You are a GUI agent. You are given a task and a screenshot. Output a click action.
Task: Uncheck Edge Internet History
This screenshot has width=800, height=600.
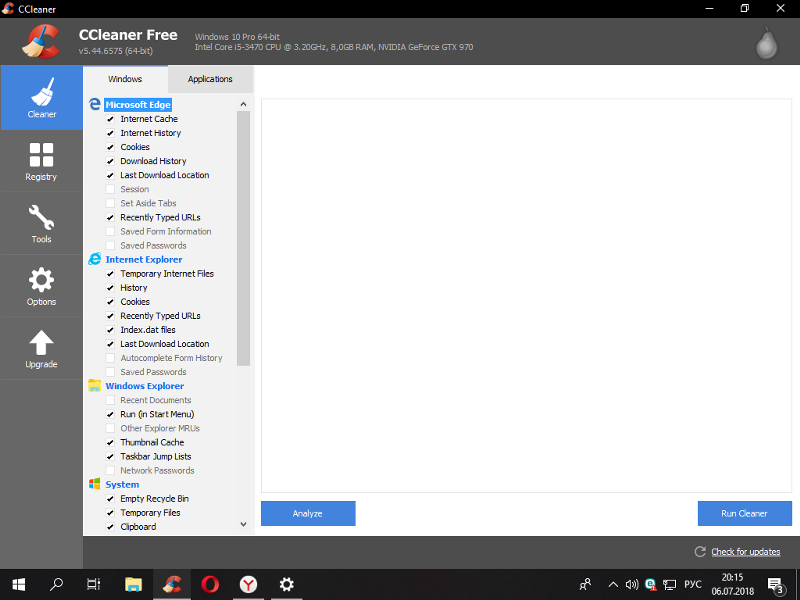pyautogui.click(x=110, y=133)
